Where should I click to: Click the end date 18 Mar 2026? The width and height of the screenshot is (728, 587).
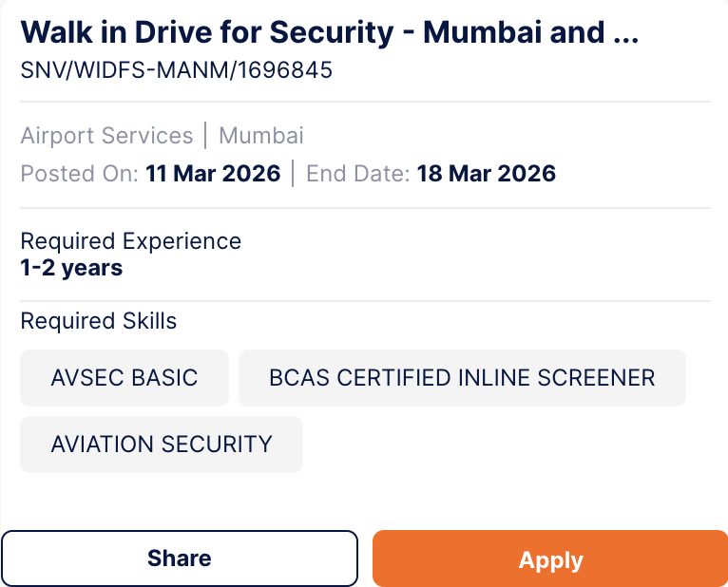(487, 174)
